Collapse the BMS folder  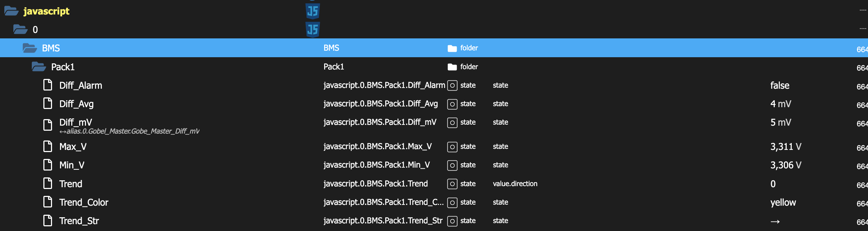(x=30, y=48)
